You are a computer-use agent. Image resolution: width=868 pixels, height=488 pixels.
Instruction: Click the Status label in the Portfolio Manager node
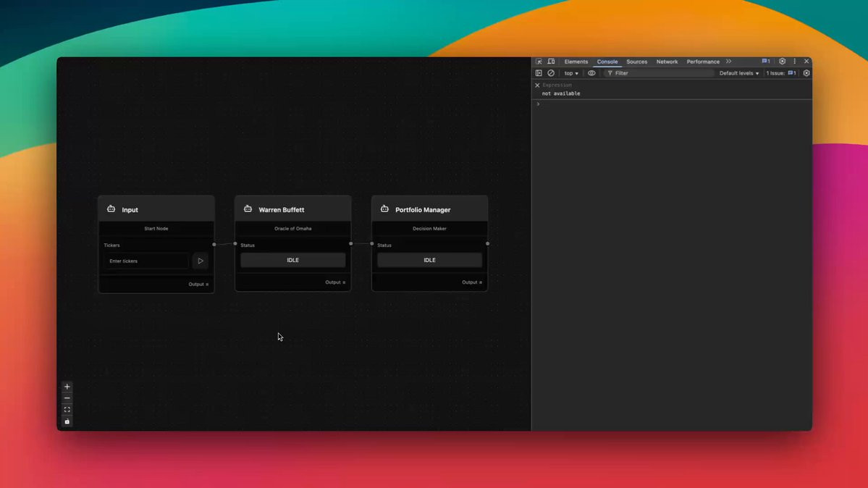384,245
